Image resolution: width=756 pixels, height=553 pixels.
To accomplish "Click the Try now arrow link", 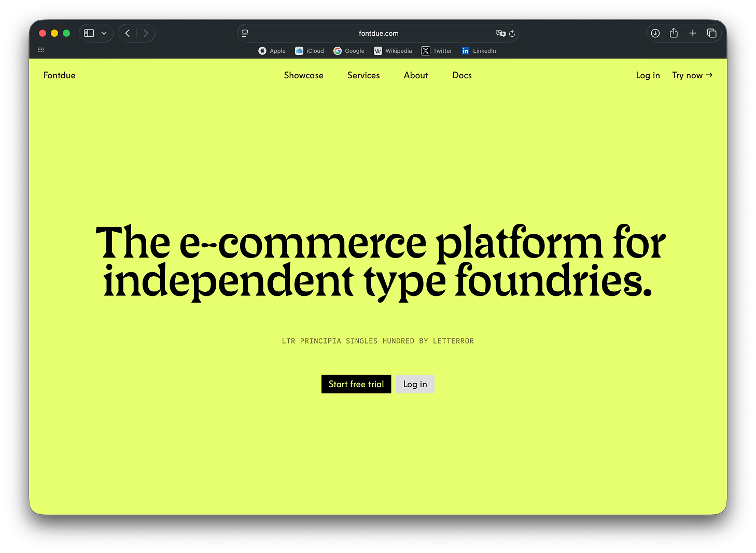I will [692, 75].
